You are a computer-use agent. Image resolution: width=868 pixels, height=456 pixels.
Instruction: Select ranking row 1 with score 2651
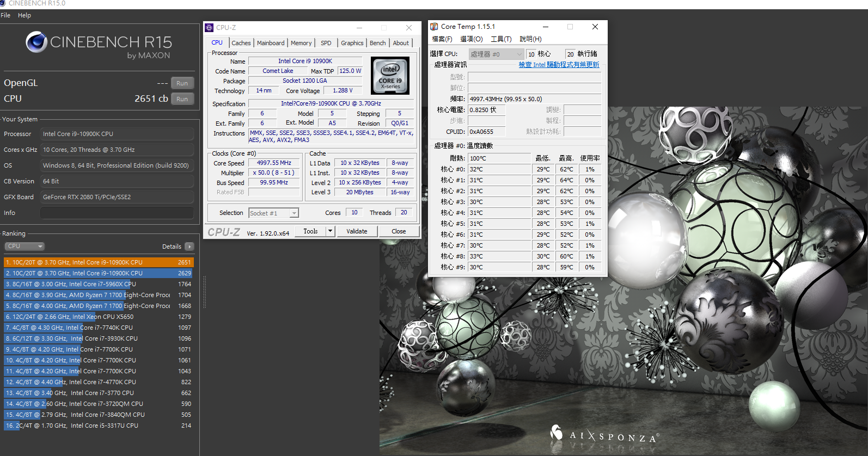coord(99,262)
